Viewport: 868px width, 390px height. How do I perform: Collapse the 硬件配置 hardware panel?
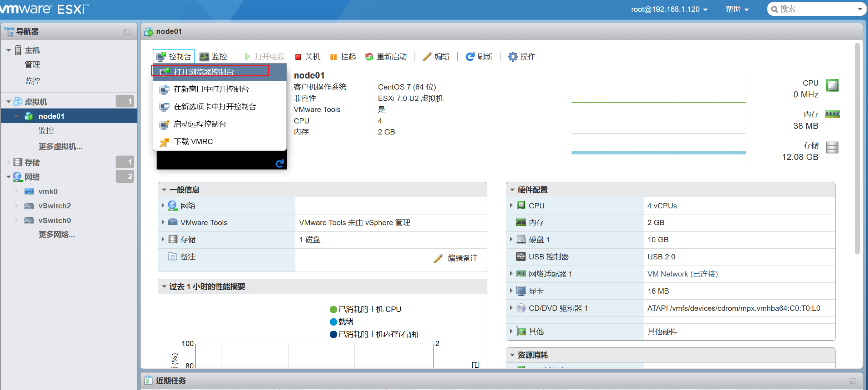click(x=512, y=190)
